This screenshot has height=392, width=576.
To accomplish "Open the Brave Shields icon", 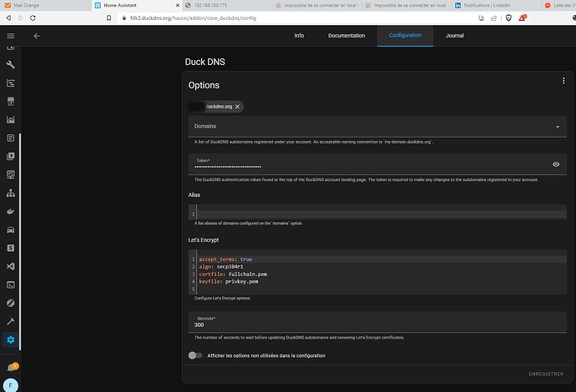I will pos(508,18).
